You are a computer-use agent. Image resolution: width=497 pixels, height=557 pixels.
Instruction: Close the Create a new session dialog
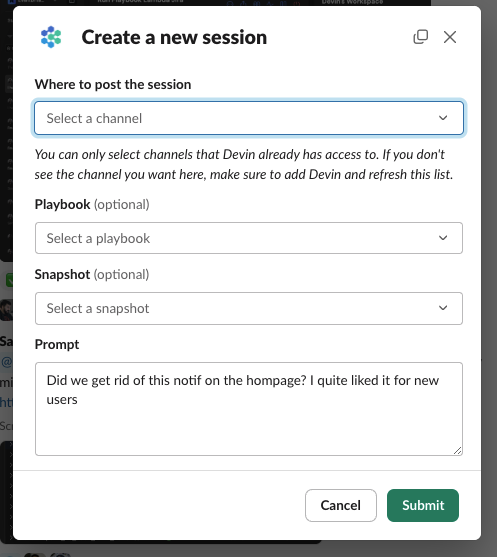click(x=450, y=37)
